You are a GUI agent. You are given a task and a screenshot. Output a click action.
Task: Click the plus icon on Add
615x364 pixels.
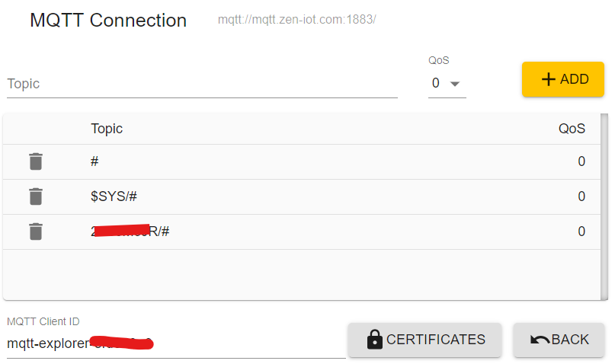tap(548, 79)
